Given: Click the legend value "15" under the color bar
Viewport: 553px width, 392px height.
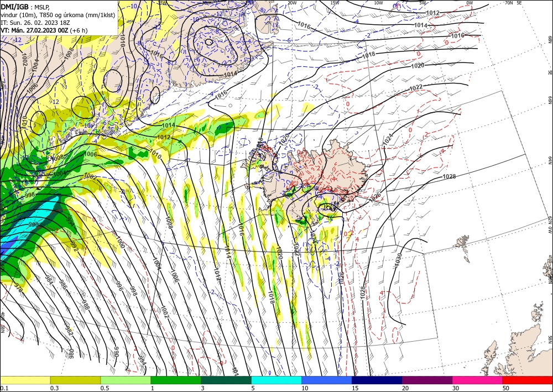Looking at the screenshot, I should click(355, 388).
